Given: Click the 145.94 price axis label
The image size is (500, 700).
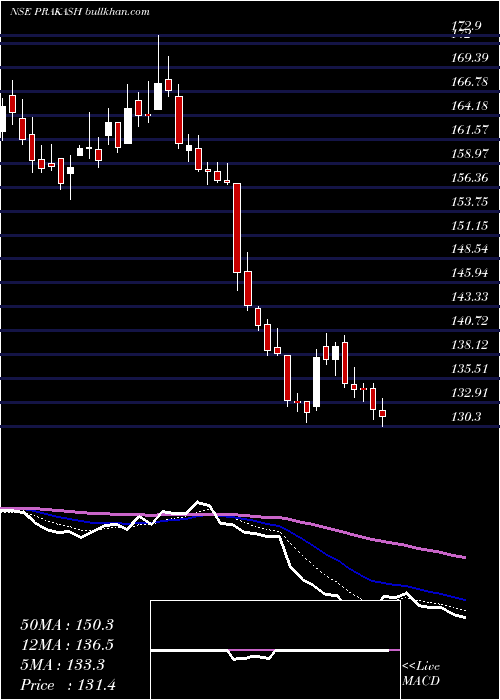Looking at the screenshot, I should (x=469, y=273).
